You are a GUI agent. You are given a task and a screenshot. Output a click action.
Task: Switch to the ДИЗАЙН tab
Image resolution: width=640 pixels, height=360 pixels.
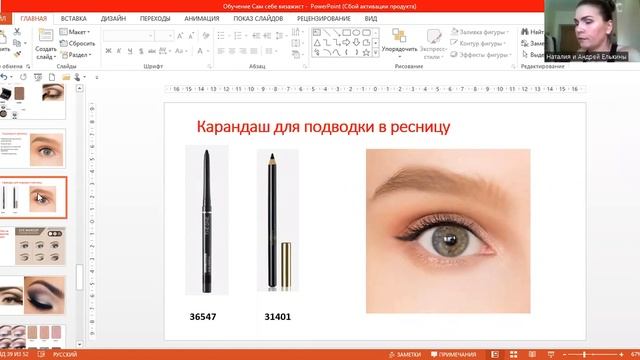coord(113,19)
